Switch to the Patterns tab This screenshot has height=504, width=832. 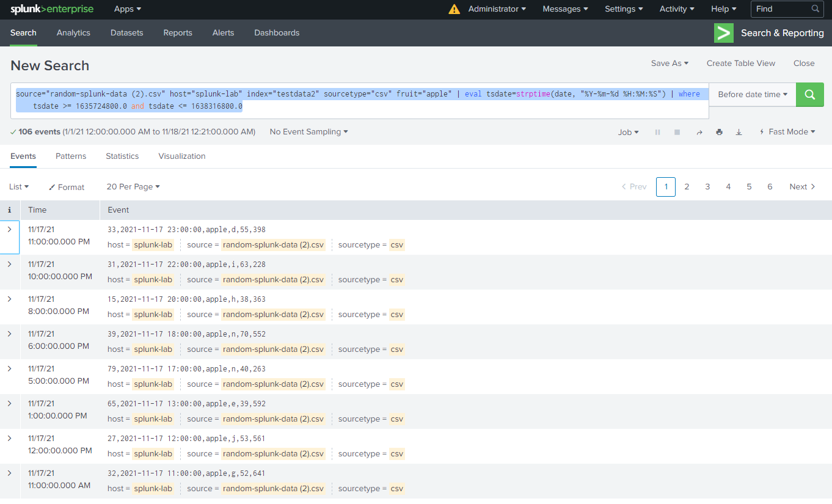(x=71, y=156)
